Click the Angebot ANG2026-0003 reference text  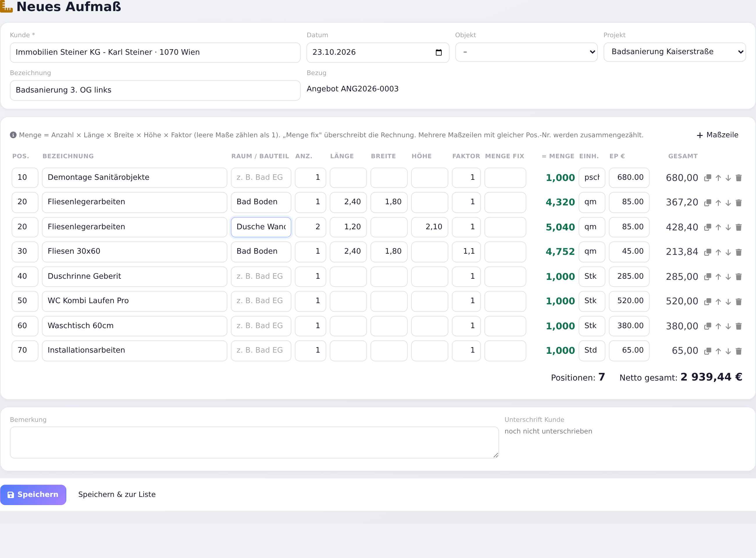pyautogui.click(x=352, y=89)
